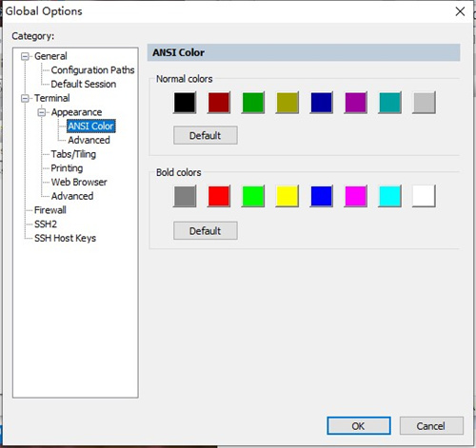
Task: Confirm changes with OK button
Action: pyautogui.click(x=359, y=426)
